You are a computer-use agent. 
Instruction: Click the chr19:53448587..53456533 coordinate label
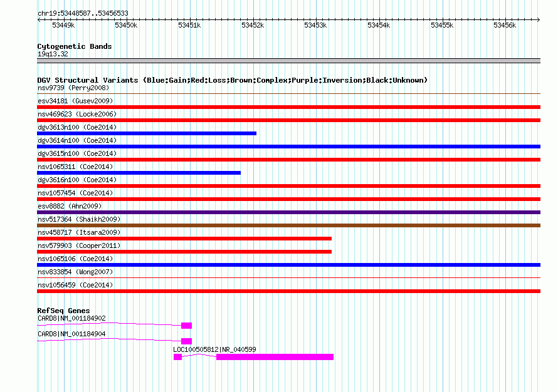click(x=83, y=14)
